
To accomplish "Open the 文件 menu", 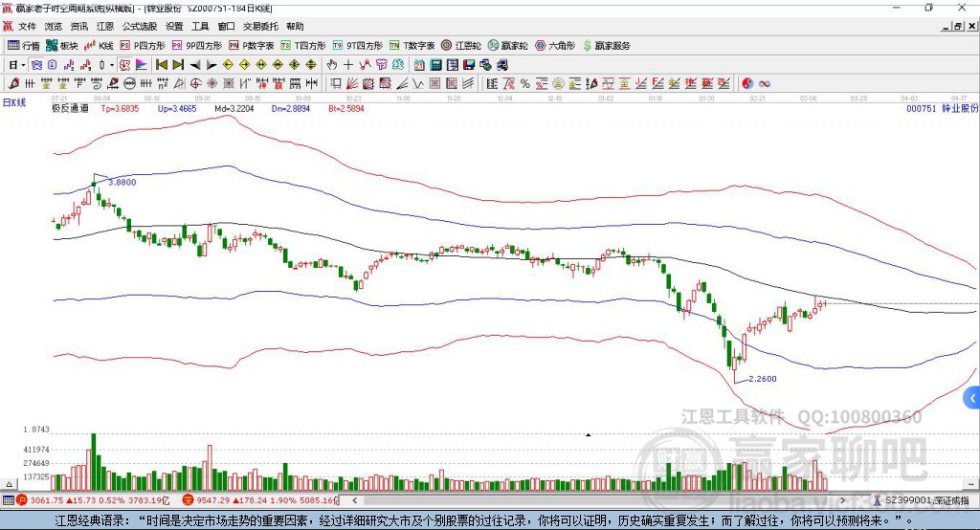I will pyautogui.click(x=27, y=26).
